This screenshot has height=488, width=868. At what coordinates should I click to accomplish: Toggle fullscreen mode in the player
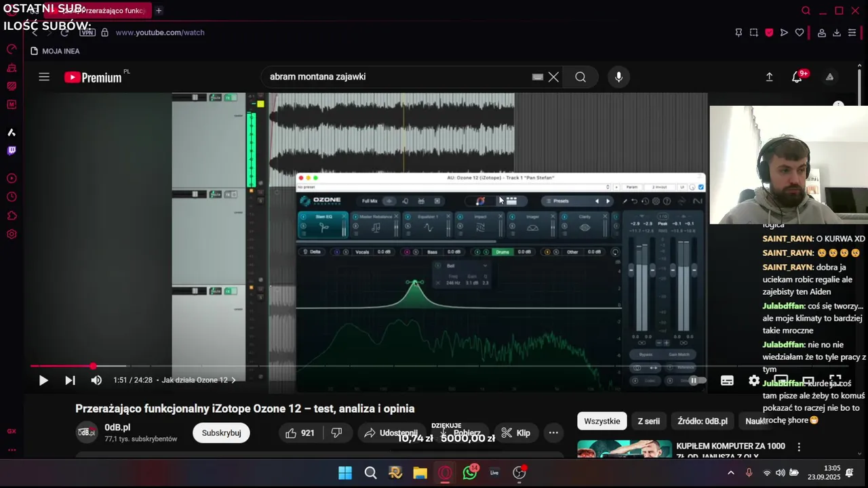pyautogui.click(x=835, y=380)
